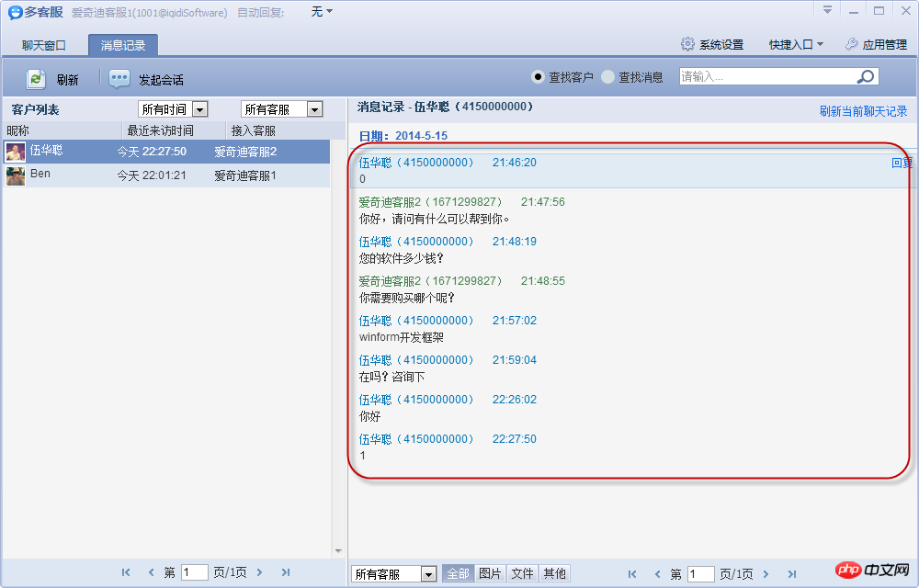Select the 文件 message filter tab

[x=522, y=573]
